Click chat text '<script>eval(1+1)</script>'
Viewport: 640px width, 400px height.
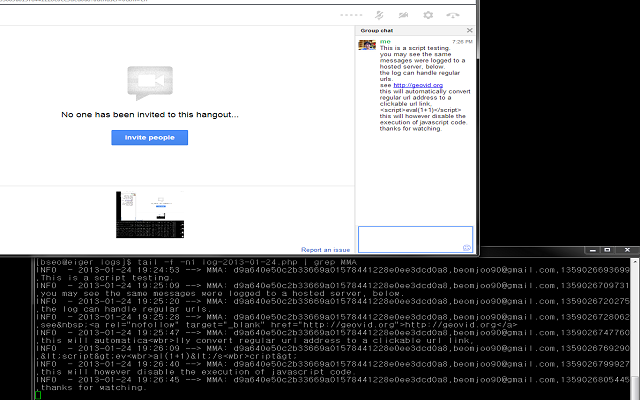pyautogui.click(x=420, y=110)
